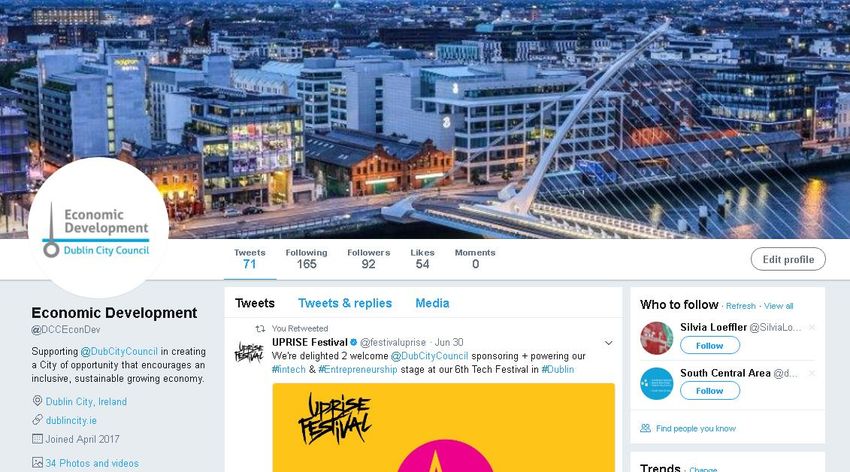The width and height of the screenshot is (850, 472).
Task: Click the location pin icon
Action: pos(37,401)
